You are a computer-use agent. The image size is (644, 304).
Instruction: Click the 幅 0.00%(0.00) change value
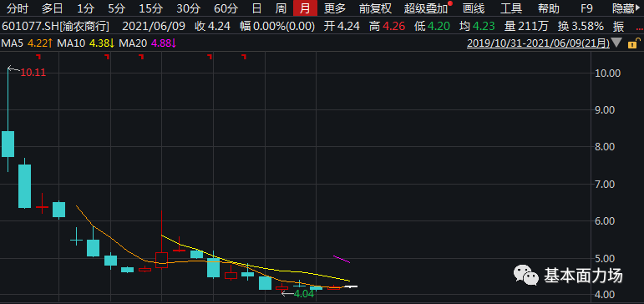click(277, 27)
